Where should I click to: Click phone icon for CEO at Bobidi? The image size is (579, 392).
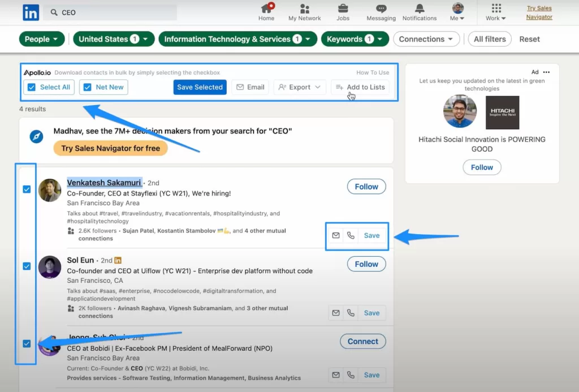pos(351,375)
